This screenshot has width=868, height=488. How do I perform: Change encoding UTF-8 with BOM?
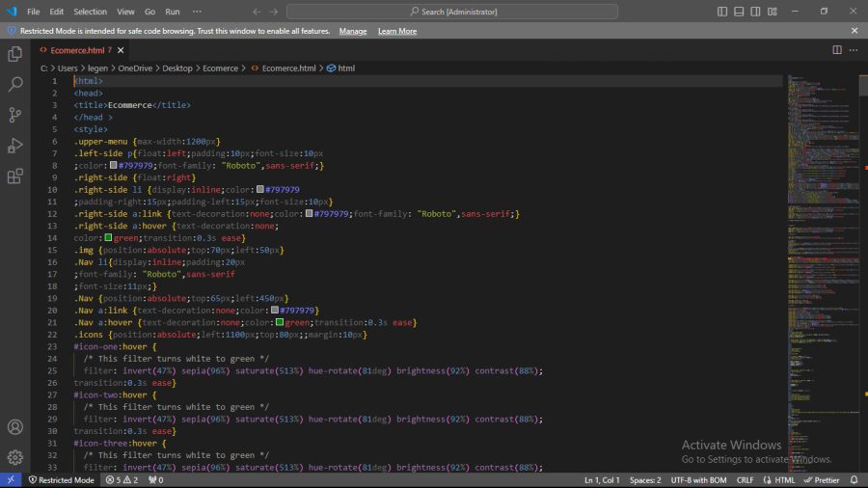pyautogui.click(x=698, y=479)
